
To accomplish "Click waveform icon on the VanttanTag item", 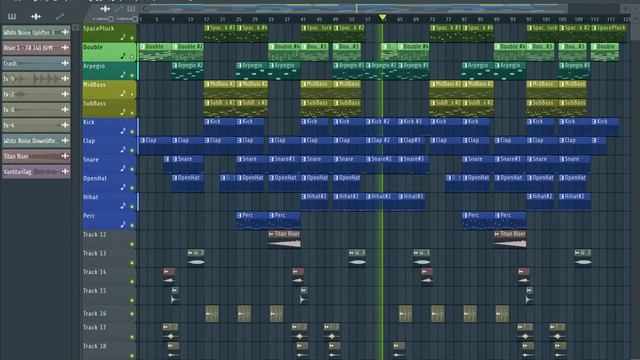I will (65, 171).
